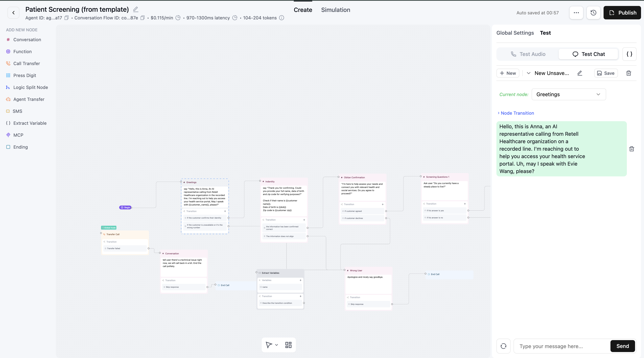644x358 pixels.
Task: Open the Current node Greetings dropdown
Action: click(569, 94)
